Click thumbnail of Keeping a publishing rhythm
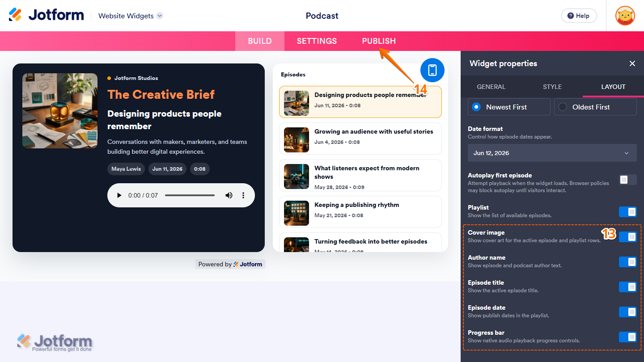Image resolution: width=644 pixels, height=362 pixels. click(x=297, y=213)
